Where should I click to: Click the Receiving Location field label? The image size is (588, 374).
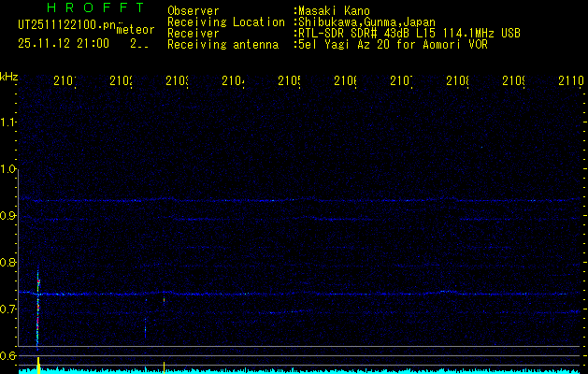click(x=225, y=22)
